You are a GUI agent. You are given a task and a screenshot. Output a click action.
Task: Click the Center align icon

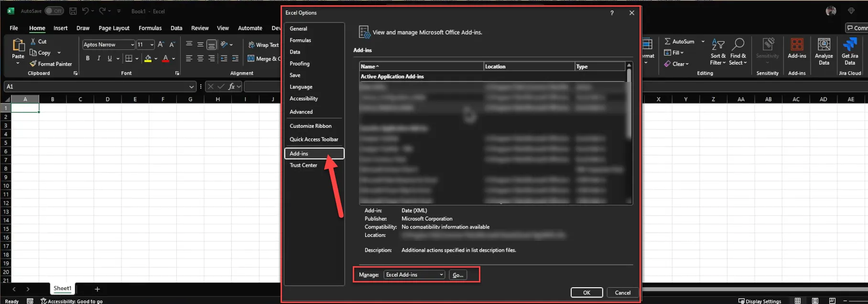tap(200, 58)
